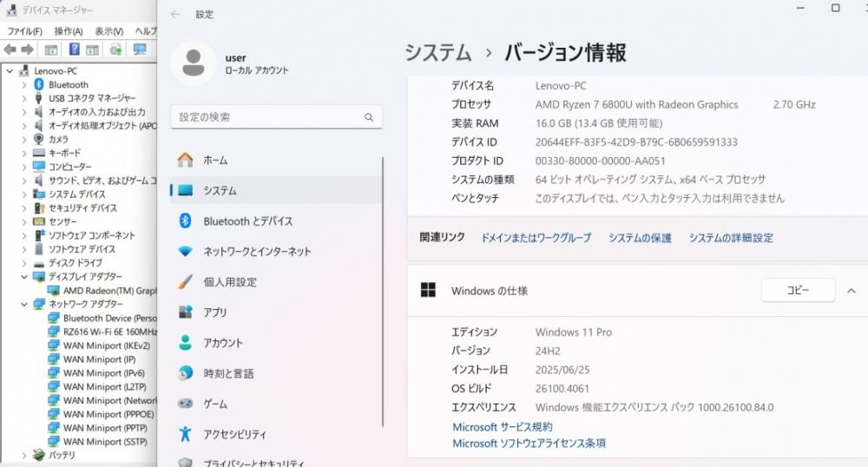This screenshot has width=868, height=467.
Task: Select Bluetooth Device (Personal) network adapter
Action: [x=110, y=318]
